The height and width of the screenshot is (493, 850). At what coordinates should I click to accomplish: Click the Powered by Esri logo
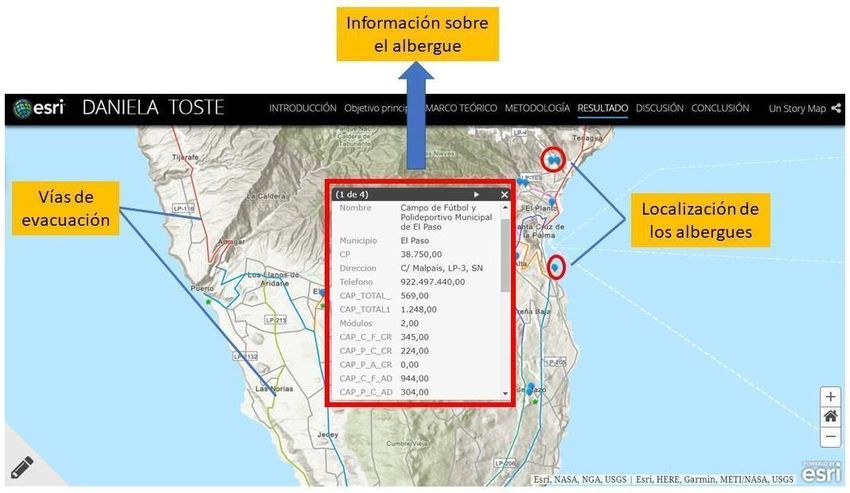point(821,469)
